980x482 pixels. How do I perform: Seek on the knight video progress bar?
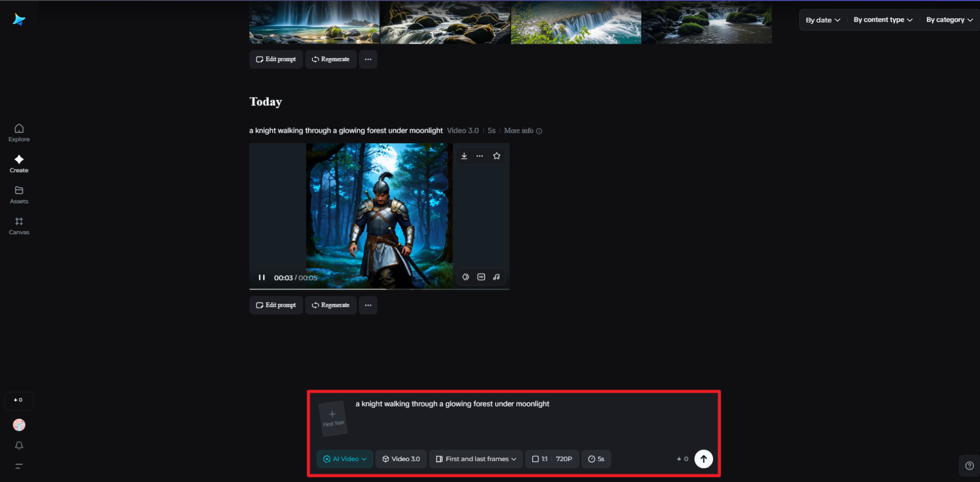[x=379, y=289]
